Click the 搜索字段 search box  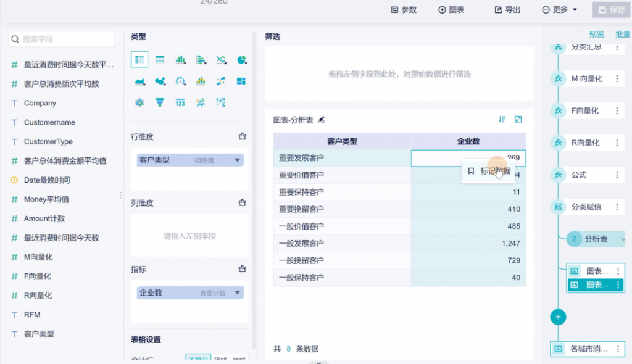pos(62,39)
